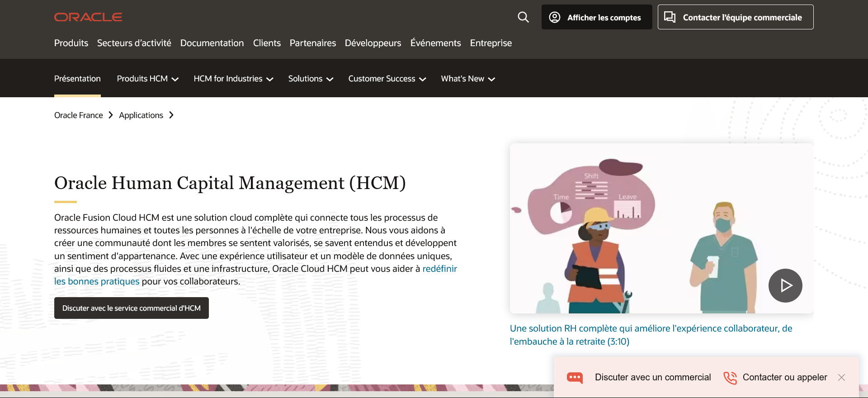Image resolution: width=868 pixels, height=398 pixels.
Task: Click the chat bubbles sales icon
Action: (670, 17)
